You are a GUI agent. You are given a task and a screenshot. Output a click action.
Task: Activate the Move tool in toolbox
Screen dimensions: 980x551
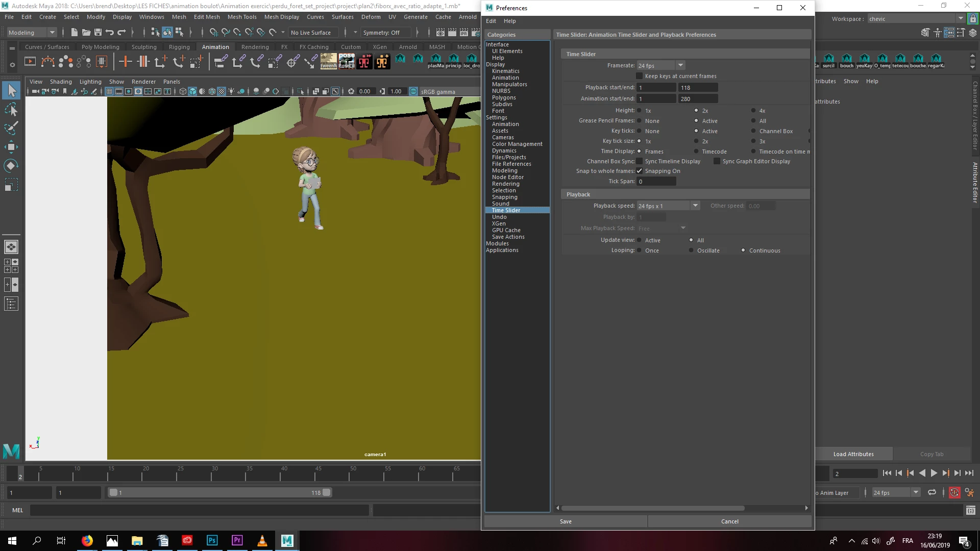coord(11,147)
